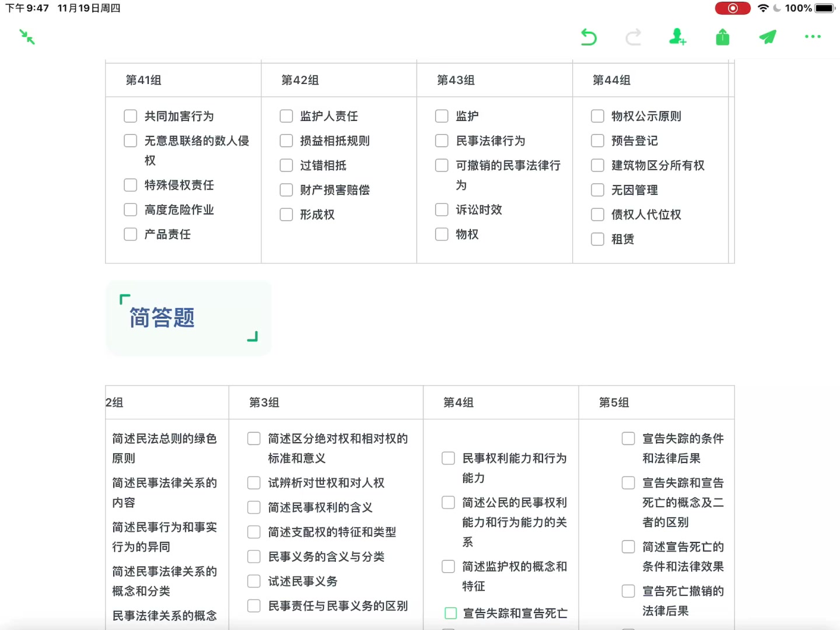Image resolution: width=840 pixels, height=630 pixels.
Task: Add a collaborator with person-plus icon
Action: coord(677,37)
